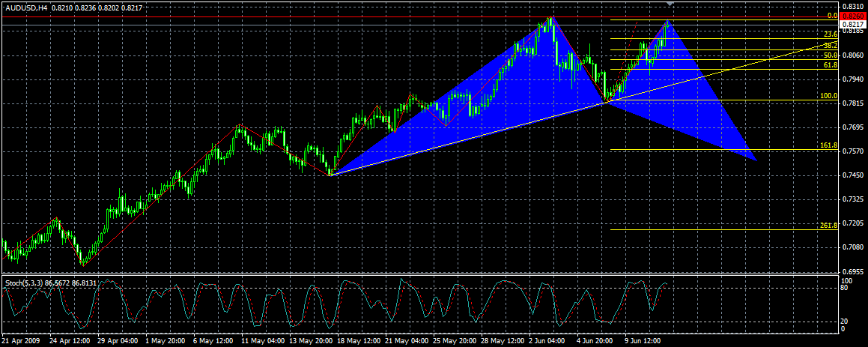Pick the Fibonacci 50.0 level label
Screen dimensions: 868x347
tap(830, 55)
